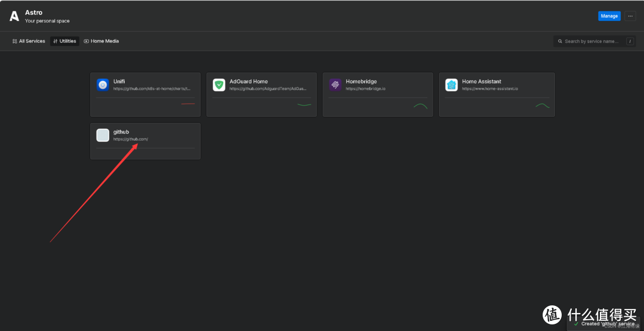Click the Unifi service icon
This screenshot has height=331, width=644.
(103, 85)
